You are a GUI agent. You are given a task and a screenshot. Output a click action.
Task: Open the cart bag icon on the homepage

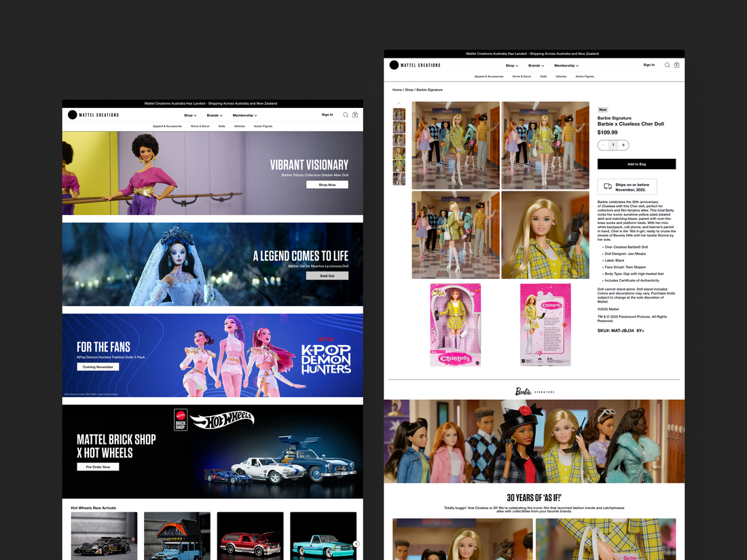click(354, 115)
